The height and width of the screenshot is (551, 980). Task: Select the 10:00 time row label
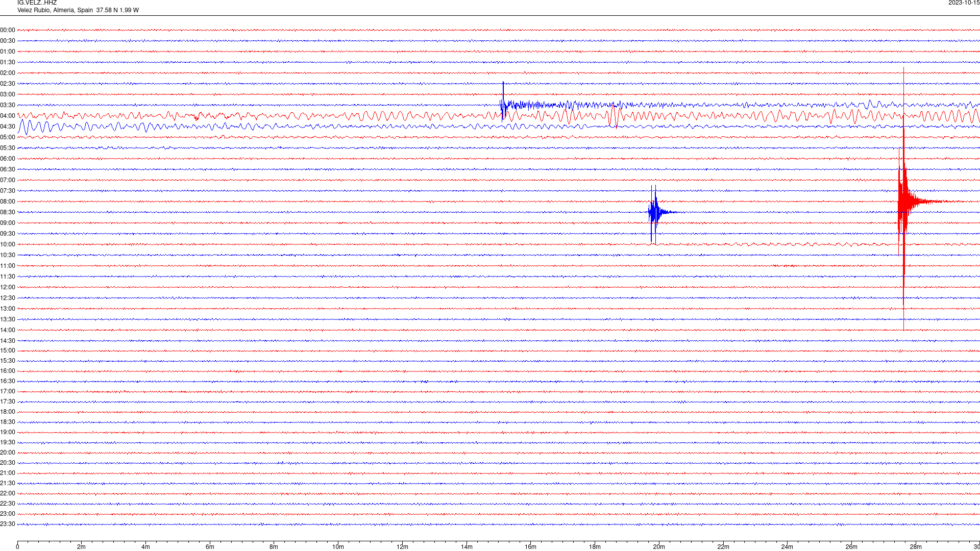point(8,245)
